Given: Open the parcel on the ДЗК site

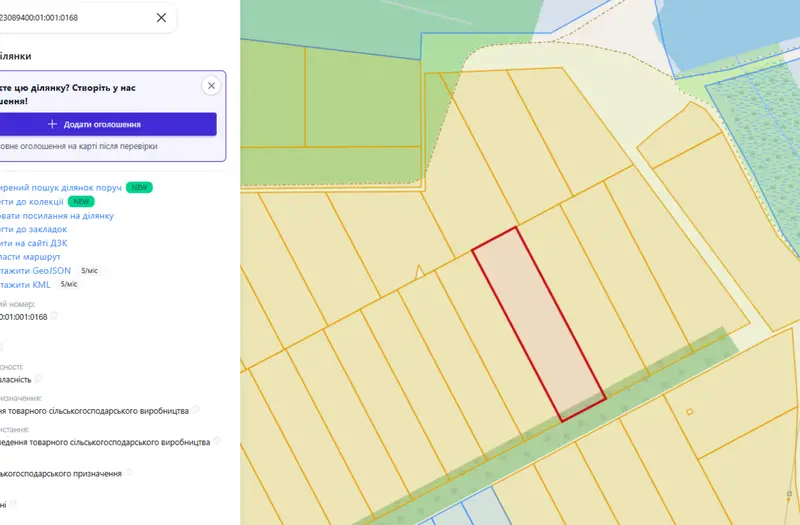Looking at the screenshot, I should [x=34, y=243].
